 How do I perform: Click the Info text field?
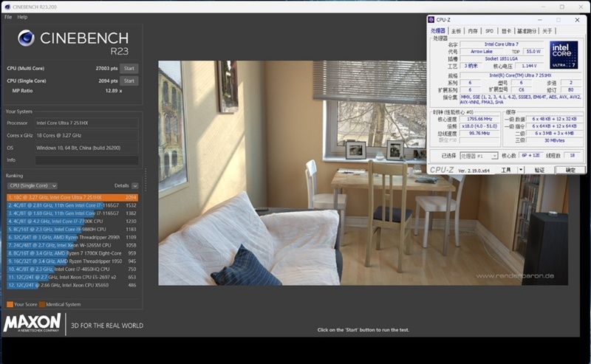click(86, 160)
